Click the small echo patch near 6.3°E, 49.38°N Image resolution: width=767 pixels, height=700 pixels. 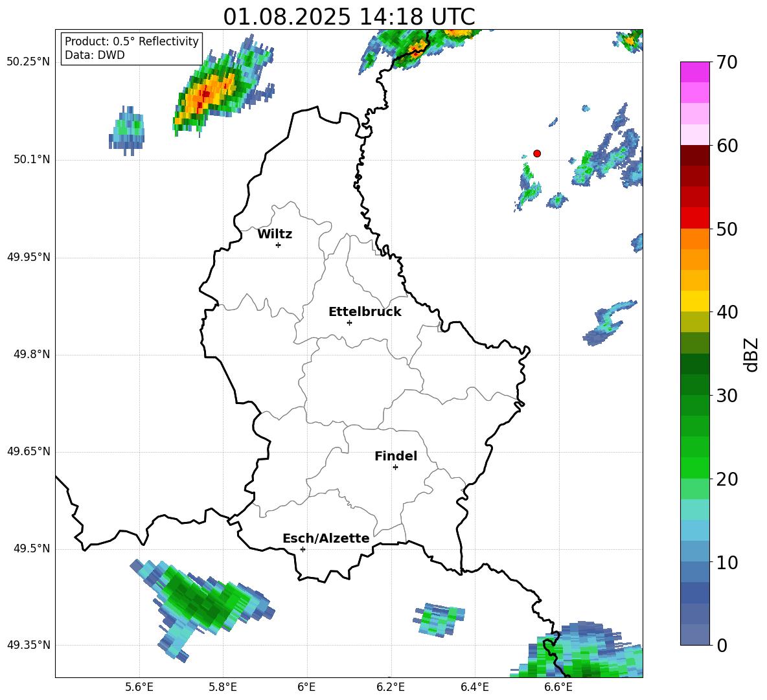click(440, 619)
